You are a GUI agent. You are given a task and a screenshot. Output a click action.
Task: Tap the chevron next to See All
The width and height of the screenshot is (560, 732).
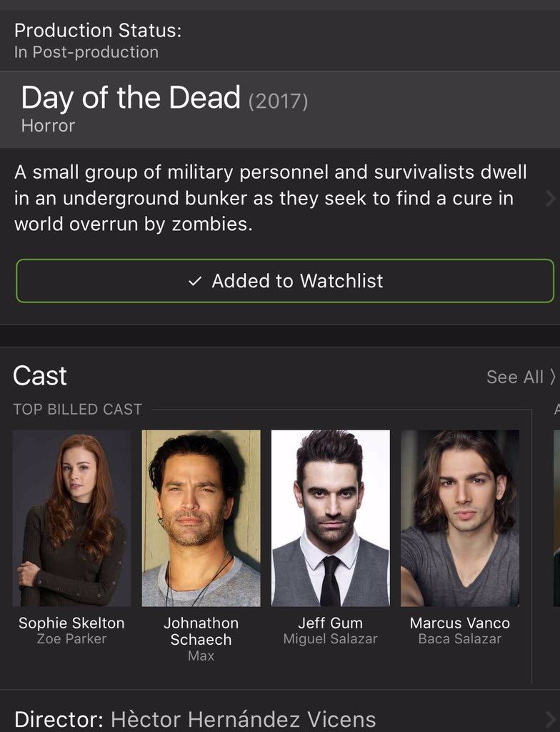(x=553, y=377)
